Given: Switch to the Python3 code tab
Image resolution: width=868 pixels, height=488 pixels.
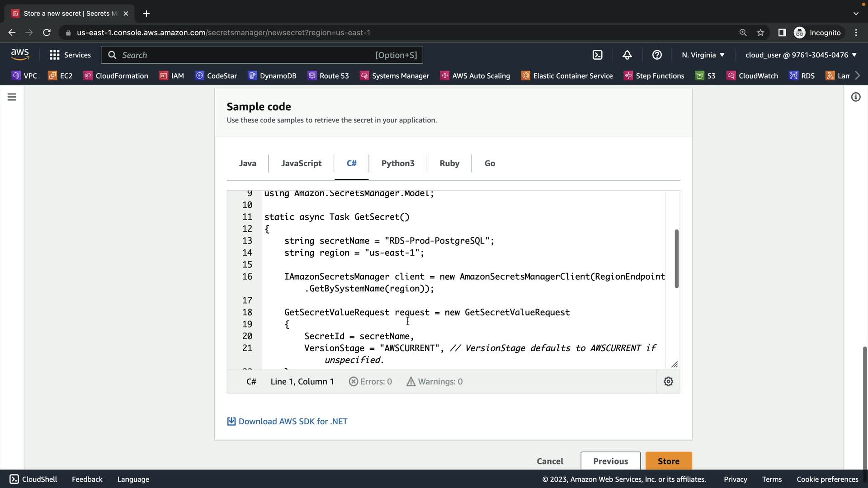Looking at the screenshot, I should pyautogui.click(x=397, y=164).
